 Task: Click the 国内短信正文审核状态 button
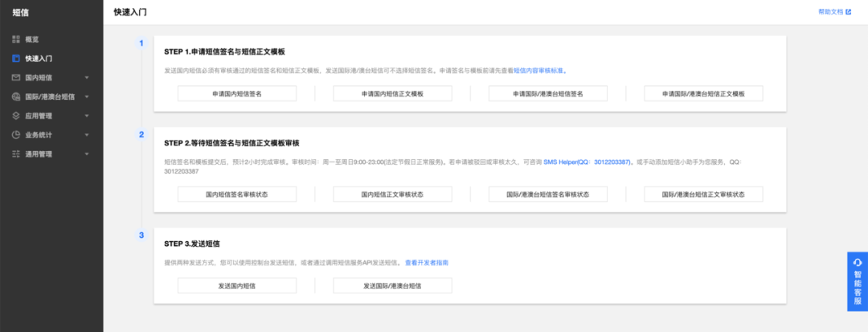392,195
